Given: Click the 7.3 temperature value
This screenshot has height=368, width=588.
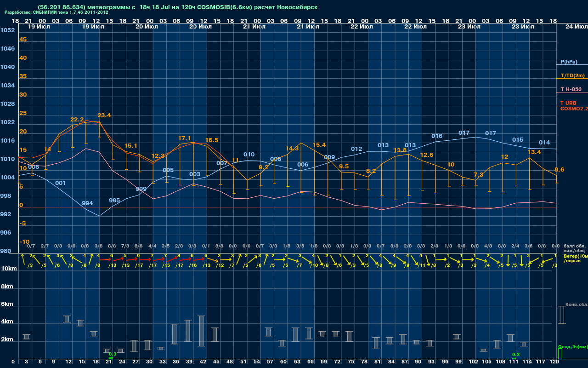Looking at the screenshot, I should tap(478, 175).
